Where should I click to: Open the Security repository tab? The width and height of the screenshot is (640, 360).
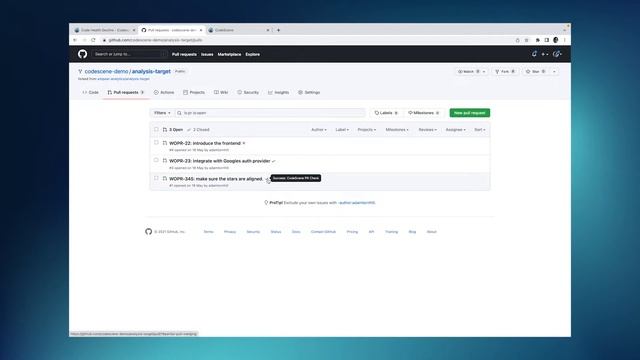point(248,93)
